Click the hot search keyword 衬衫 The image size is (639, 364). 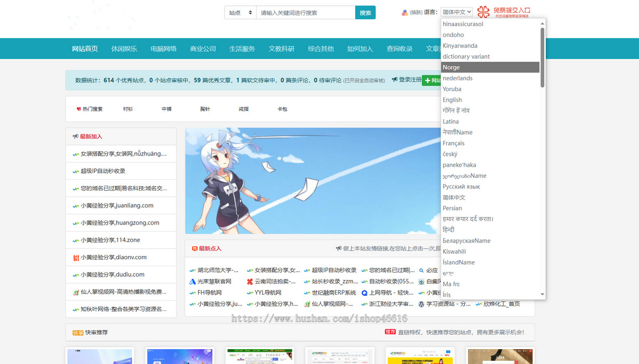pyautogui.click(x=128, y=109)
